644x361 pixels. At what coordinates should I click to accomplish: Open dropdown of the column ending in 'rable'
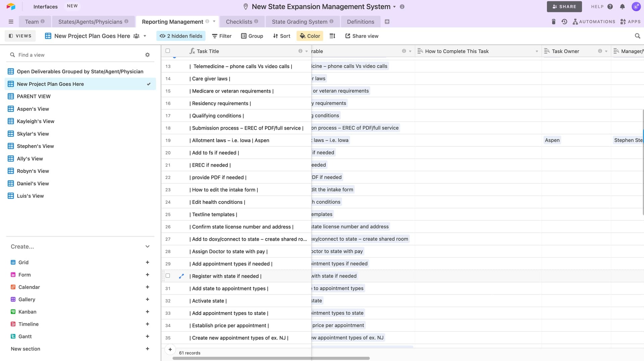coord(410,51)
